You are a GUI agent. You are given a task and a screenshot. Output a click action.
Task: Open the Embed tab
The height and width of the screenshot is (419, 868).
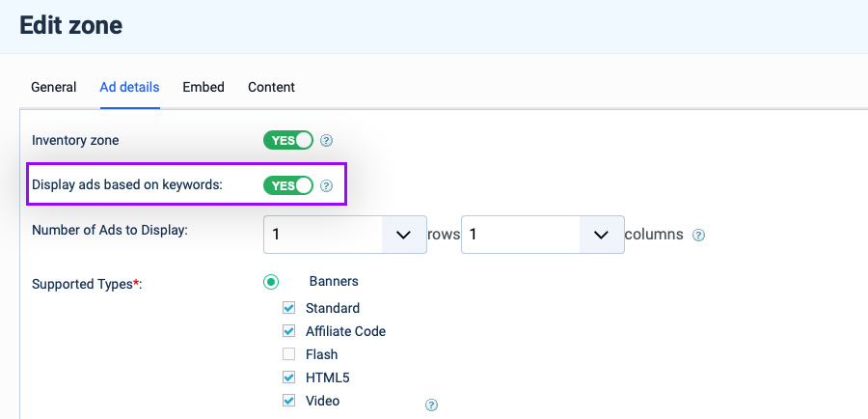point(203,87)
